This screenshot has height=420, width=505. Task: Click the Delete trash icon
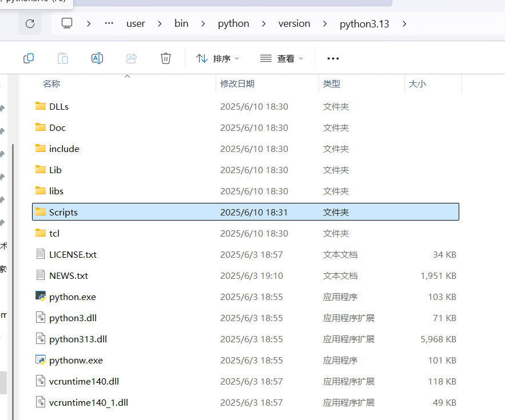(x=165, y=58)
